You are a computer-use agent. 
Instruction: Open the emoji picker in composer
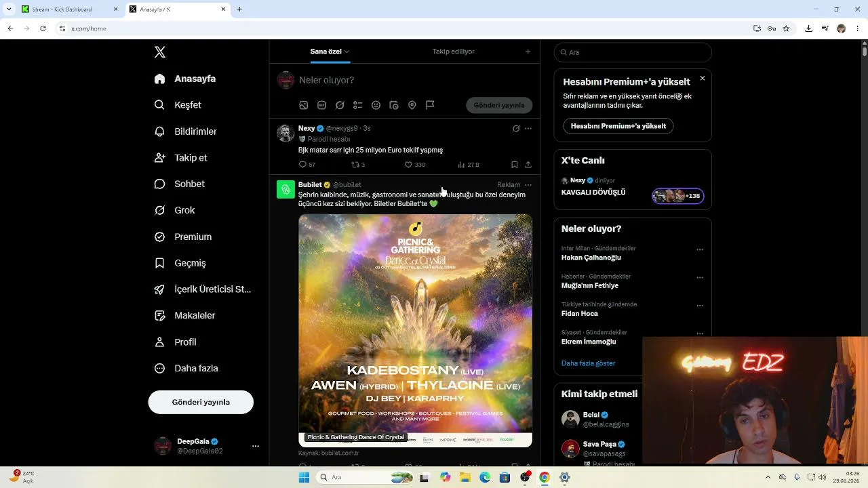pyautogui.click(x=376, y=105)
